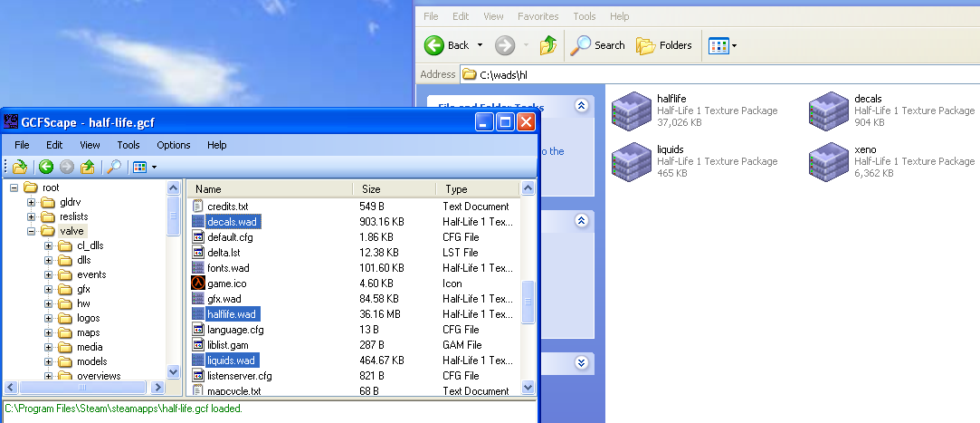
Task: Go back with GCFScape green back arrow
Action: click(45, 167)
